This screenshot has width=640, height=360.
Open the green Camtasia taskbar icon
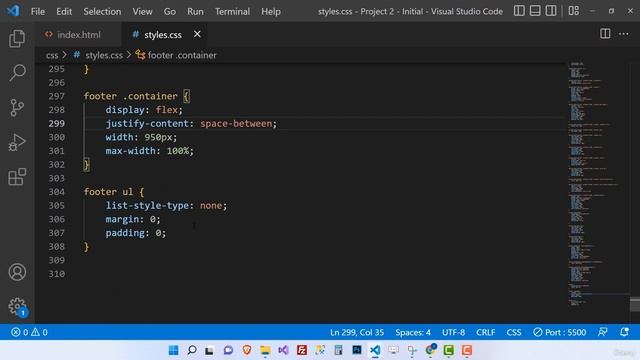point(449,350)
